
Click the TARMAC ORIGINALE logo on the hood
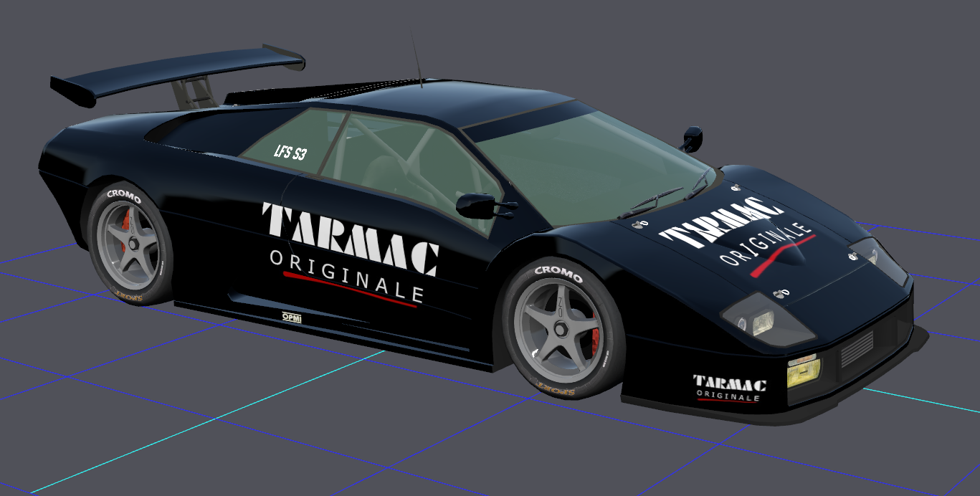(x=738, y=238)
